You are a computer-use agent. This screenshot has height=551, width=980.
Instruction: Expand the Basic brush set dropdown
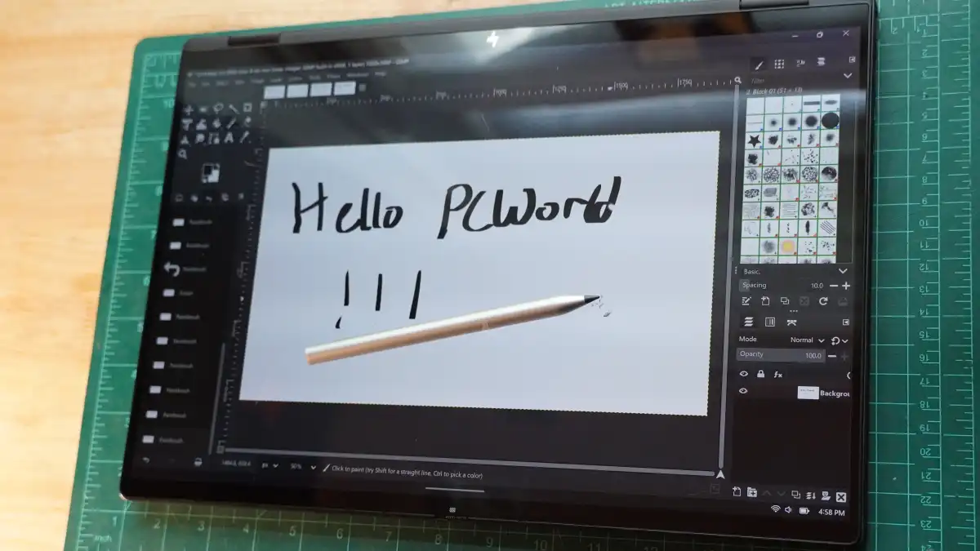point(842,271)
